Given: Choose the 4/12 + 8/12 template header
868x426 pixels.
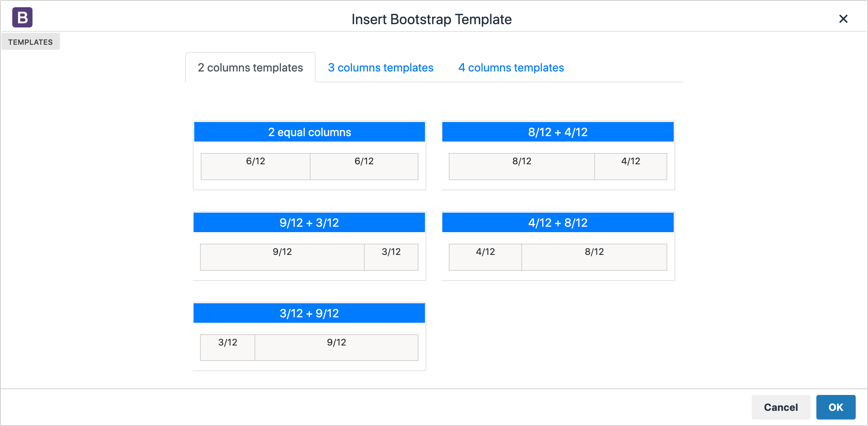Looking at the screenshot, I should coord(558,222).
